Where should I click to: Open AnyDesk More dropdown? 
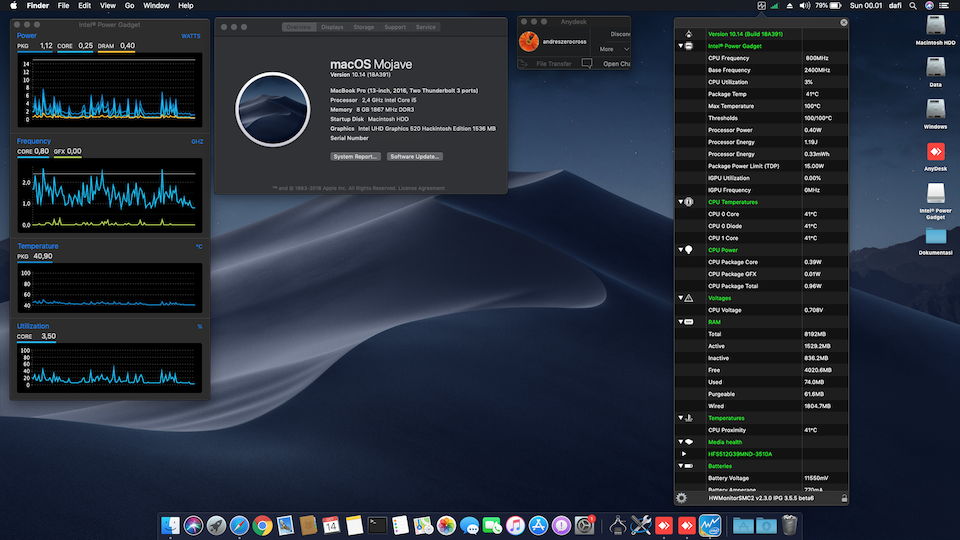614,49
